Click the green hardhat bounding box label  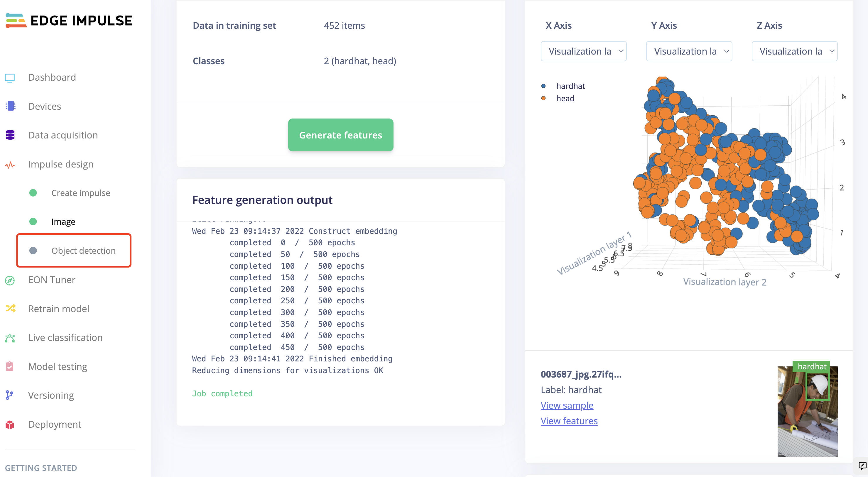coord(811,366)
